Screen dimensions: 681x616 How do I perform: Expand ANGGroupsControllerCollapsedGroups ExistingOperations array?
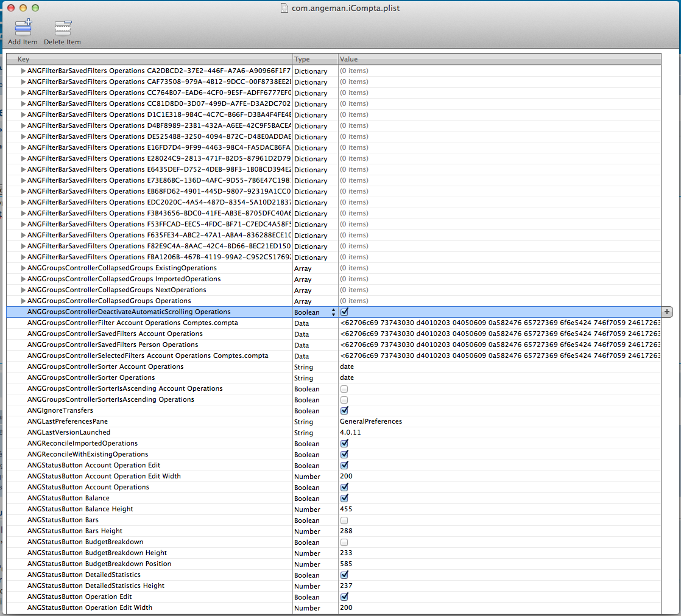click(x=23, y=268)
